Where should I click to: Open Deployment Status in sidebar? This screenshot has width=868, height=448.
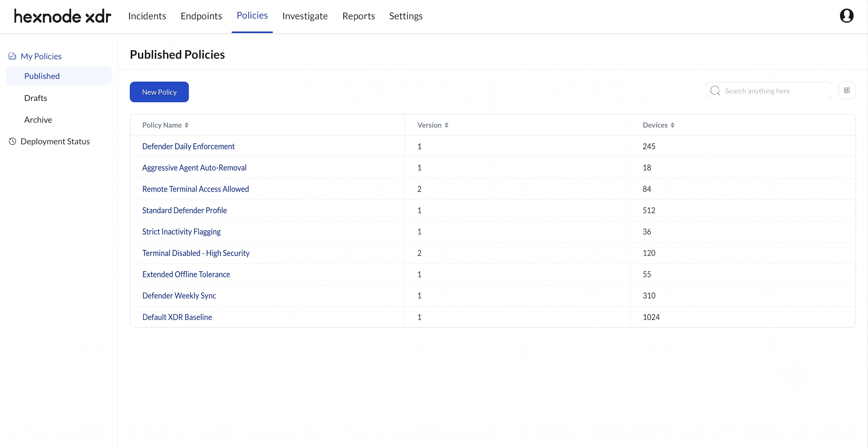[x=55, y=141]
